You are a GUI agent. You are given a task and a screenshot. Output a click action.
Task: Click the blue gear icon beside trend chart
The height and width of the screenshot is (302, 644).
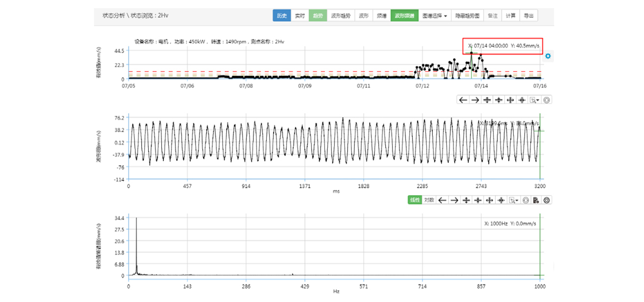coord(548,56)
